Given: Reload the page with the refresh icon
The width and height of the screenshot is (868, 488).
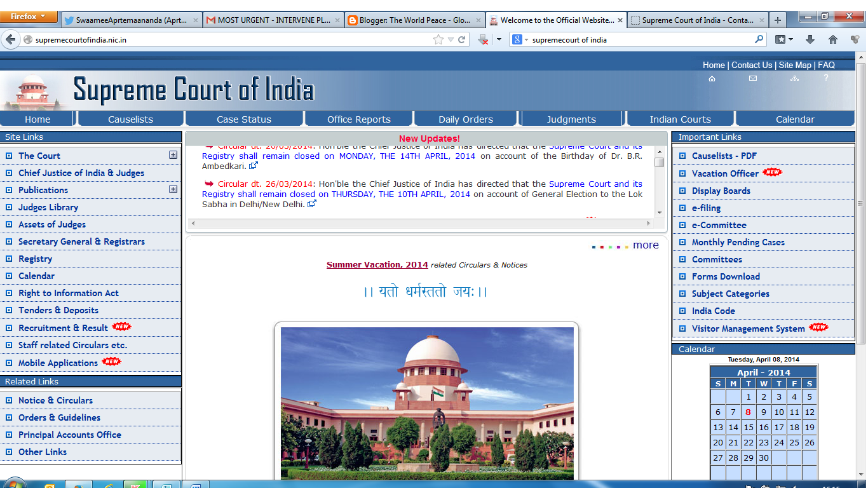Looking at the screenshot, I should (462, 39).
